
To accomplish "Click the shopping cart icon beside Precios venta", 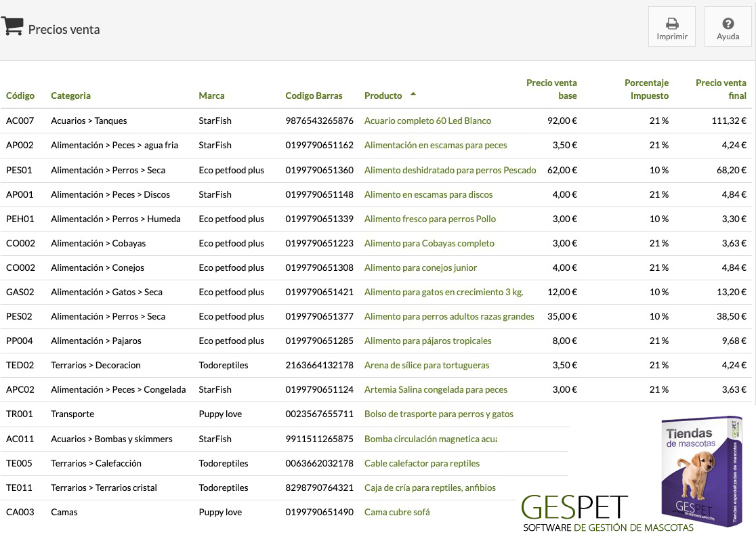I will 12,26.
